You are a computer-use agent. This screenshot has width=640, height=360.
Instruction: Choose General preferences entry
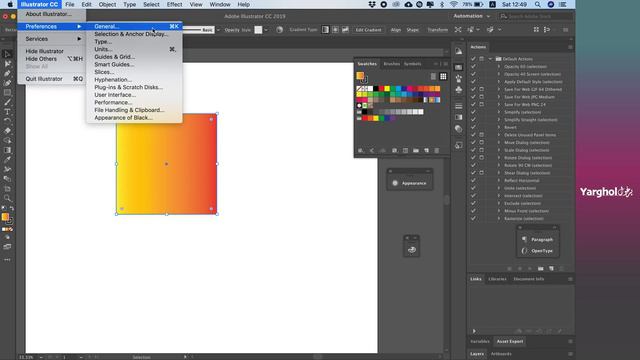(134, 27)
